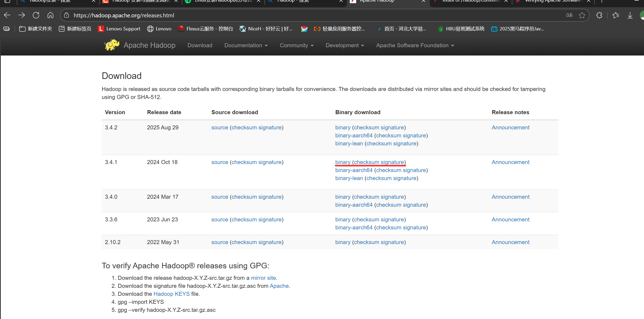Open the unlabeled bird-icon bookmark
The height and width of the screenshot is (319, 644).
[304, 29]
